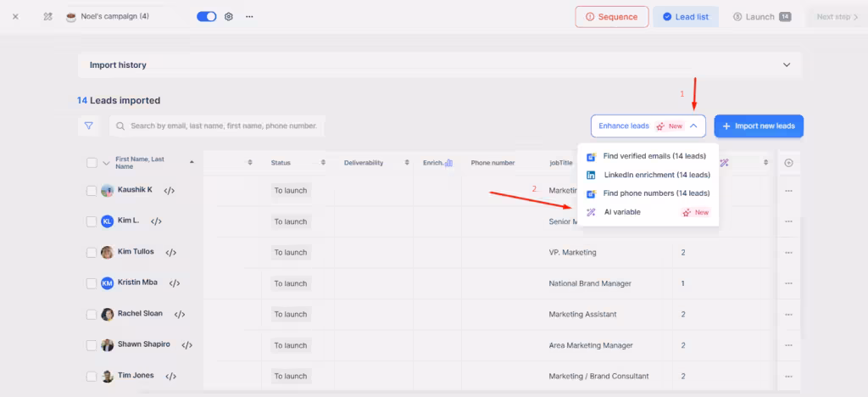Open campaign settings gear icon
This screenshot has width=868, height=397.
(228, 16)
